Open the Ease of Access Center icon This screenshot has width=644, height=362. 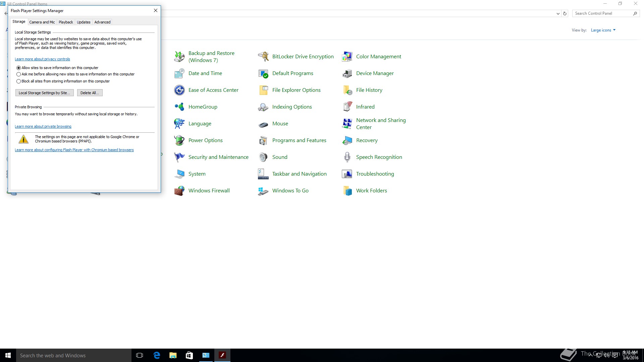pos(179,90)
